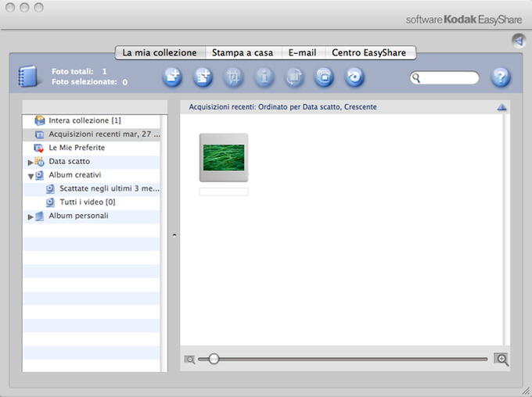The height and width of the screenshot is (397, 532).
Task: Expand the Album personali tree node
Action: (31, 217)
